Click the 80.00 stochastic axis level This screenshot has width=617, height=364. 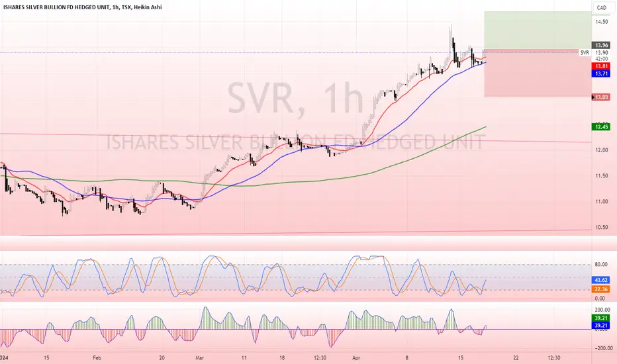click(x=601, y=265)
